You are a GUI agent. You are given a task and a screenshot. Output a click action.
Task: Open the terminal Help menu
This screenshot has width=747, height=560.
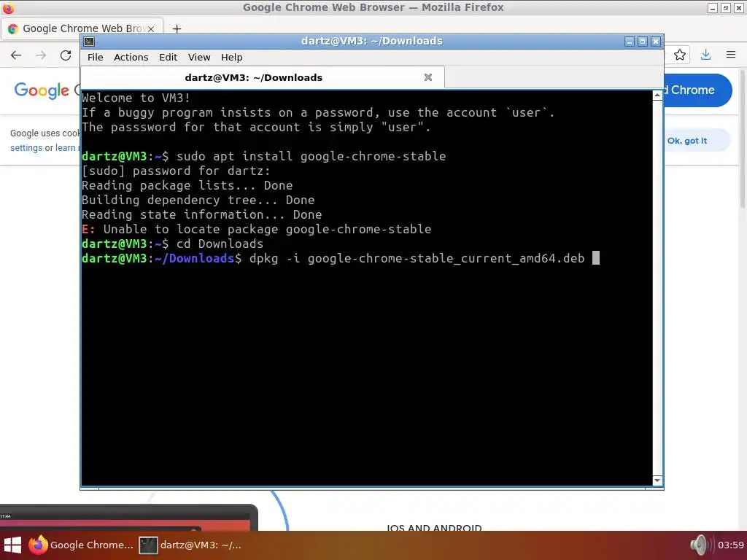click(x=231, y=57)
